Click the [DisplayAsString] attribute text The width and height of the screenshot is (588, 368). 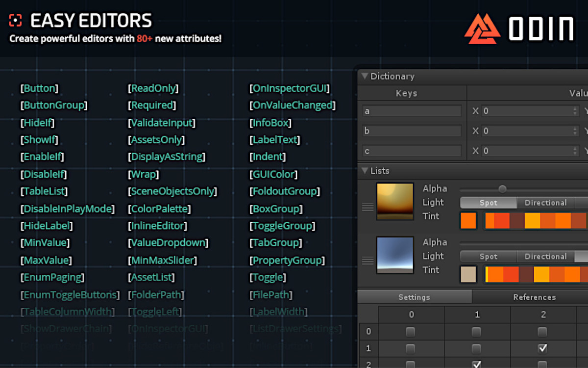(x=167, y=157)
